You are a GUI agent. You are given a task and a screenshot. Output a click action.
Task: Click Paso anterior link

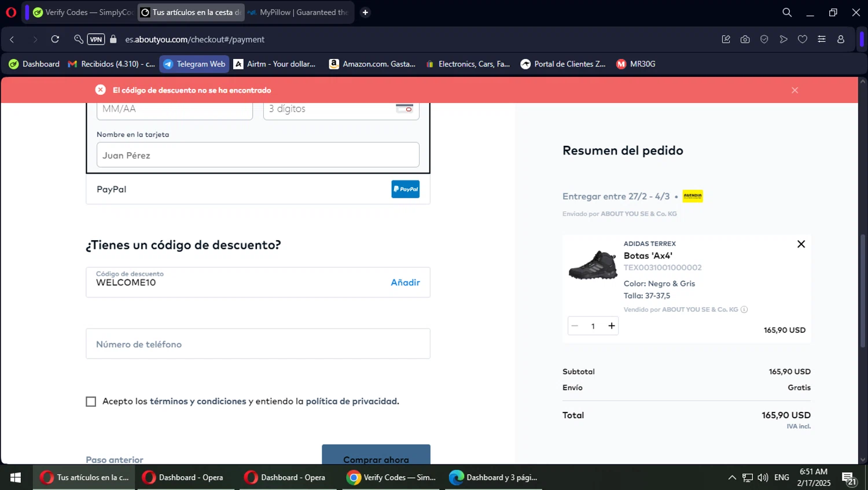(x=115, y=459)
